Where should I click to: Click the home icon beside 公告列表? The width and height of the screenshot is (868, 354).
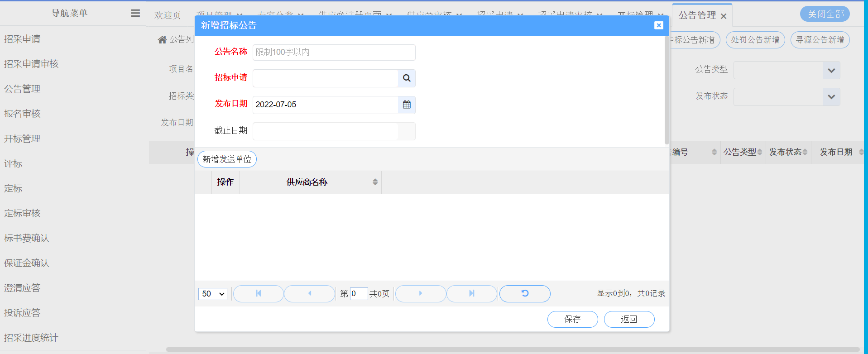pos(162,40)
